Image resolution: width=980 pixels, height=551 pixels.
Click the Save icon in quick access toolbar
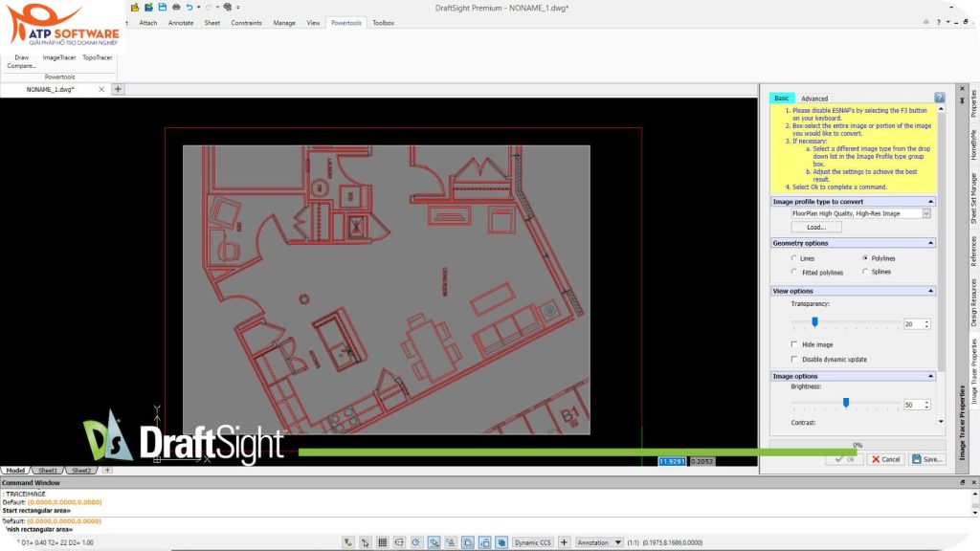click(162, 7)
